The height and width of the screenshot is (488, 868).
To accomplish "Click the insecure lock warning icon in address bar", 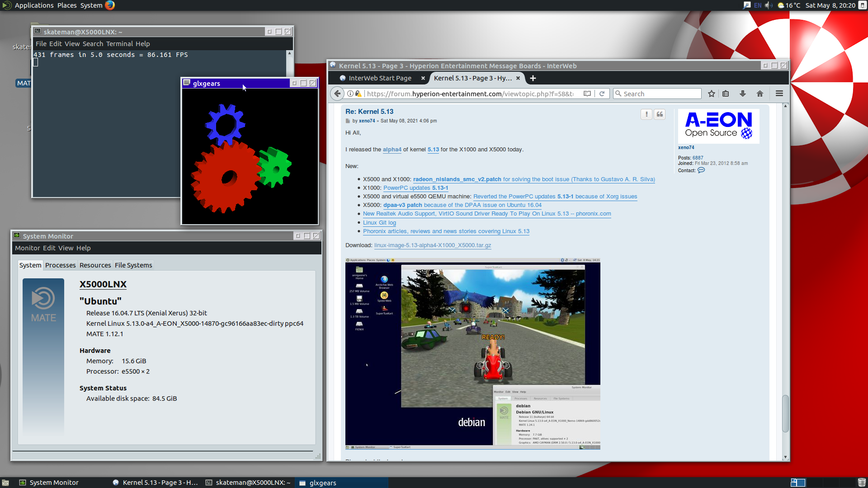I will click(359, 94).
